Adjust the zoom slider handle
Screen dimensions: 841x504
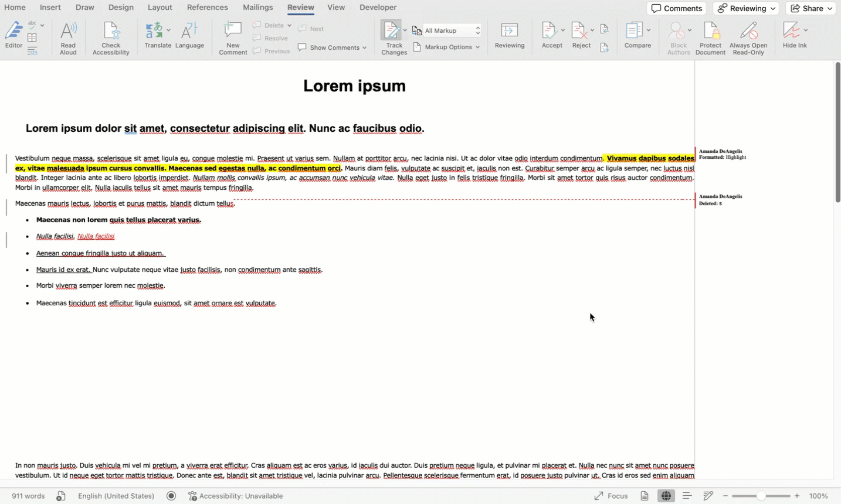click(761, 496)
